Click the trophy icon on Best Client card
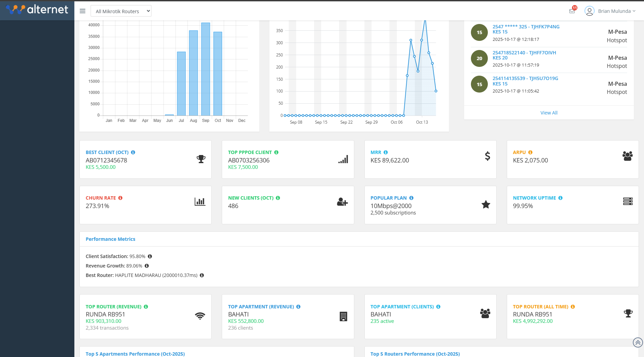 [x=200, y=159]
